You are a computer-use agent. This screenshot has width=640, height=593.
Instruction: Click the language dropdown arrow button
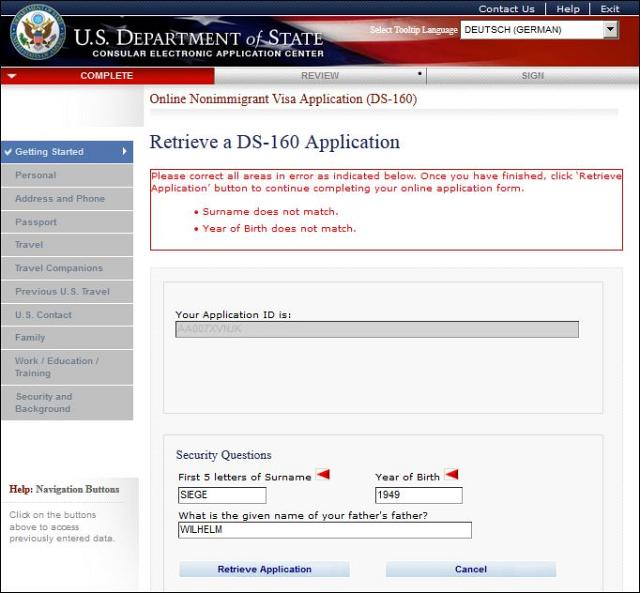(x=610, y=30)
